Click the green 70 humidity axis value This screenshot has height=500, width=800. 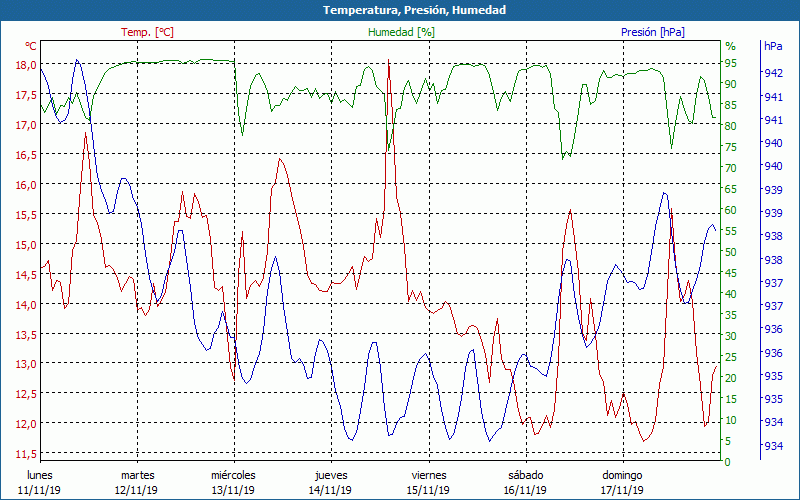pyautogui.click(x=731, y=168)
